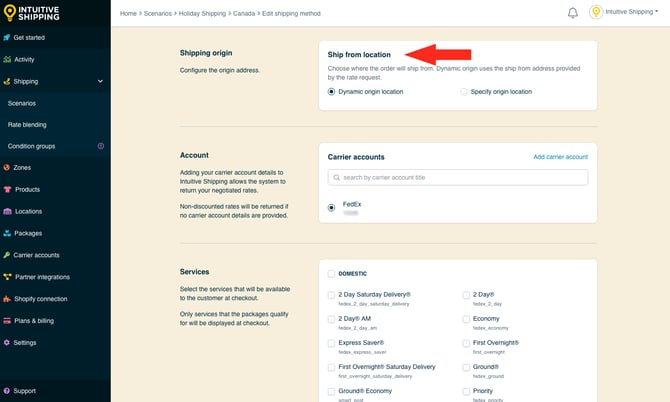Click the Add carrier account link
Viewport: 670px width, 402px height.
pos(558,157)
